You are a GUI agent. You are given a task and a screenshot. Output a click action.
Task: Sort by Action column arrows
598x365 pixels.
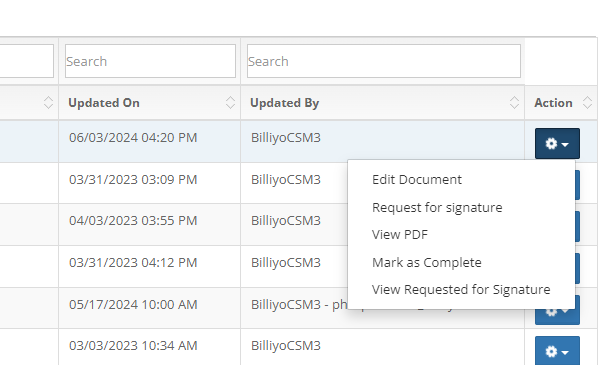[588, 103]
